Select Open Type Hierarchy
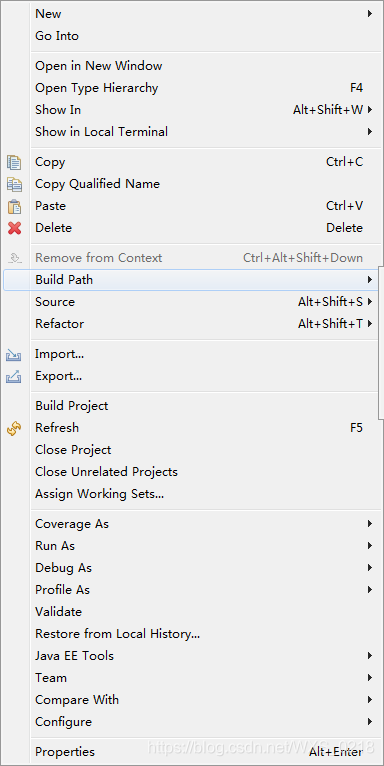The width and height of the screenshot is (384, 766). click(96, 88)
